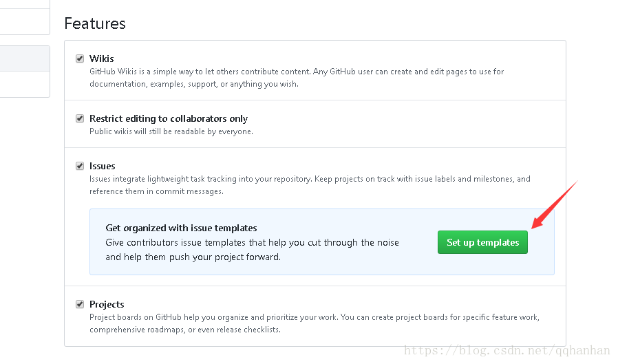Click the Project boards on GitHub description
The width and height of the screenshot is (618, 364).
pyautogui.click(x=314, y=323)
